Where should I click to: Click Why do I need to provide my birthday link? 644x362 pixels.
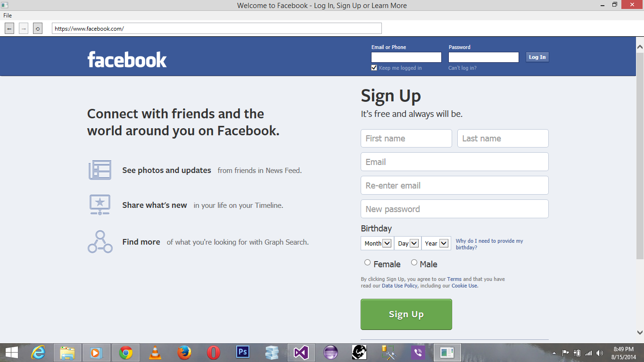[489, 244]
